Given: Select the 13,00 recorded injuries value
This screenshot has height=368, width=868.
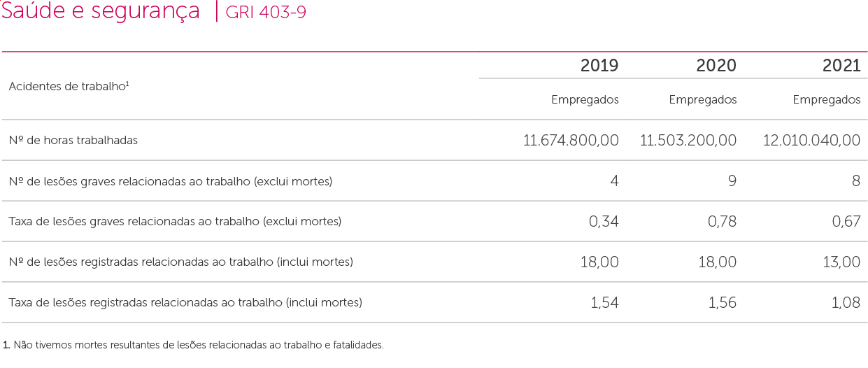Looking at the screenshot, I should (840, 262).
